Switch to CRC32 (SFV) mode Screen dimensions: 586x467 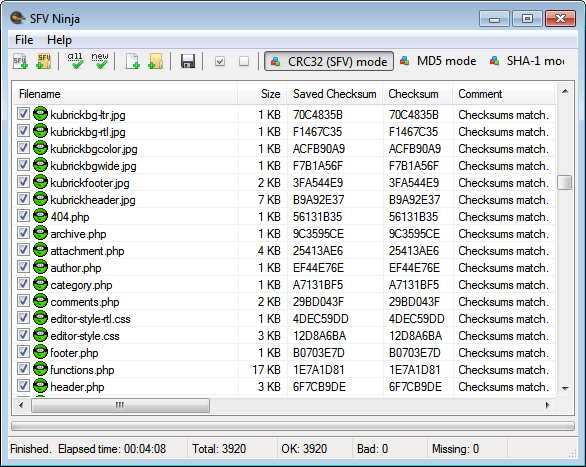[x=329, y=61]
